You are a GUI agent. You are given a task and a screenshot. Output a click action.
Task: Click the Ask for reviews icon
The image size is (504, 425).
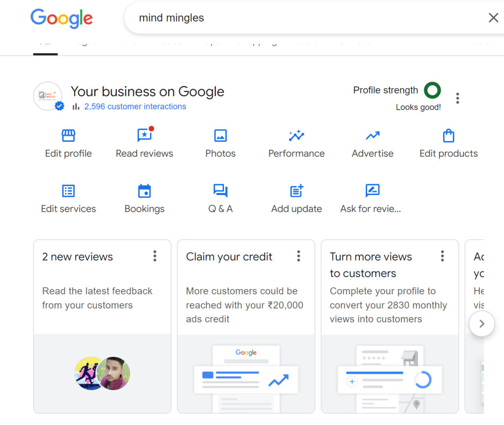click(x=373, y=191)
